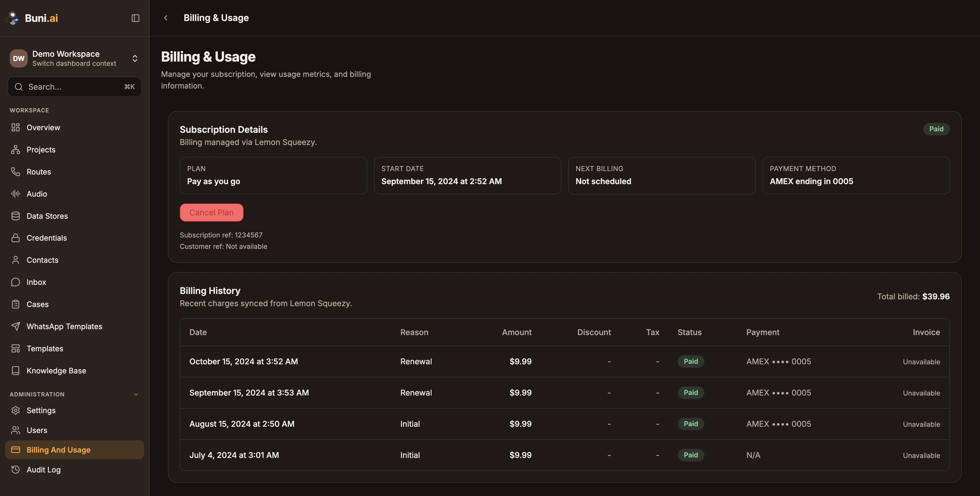Select the August 15, 2024 at 2:50 AM row
The width and height of the screenshot is (980, 496).
[565, 424]
